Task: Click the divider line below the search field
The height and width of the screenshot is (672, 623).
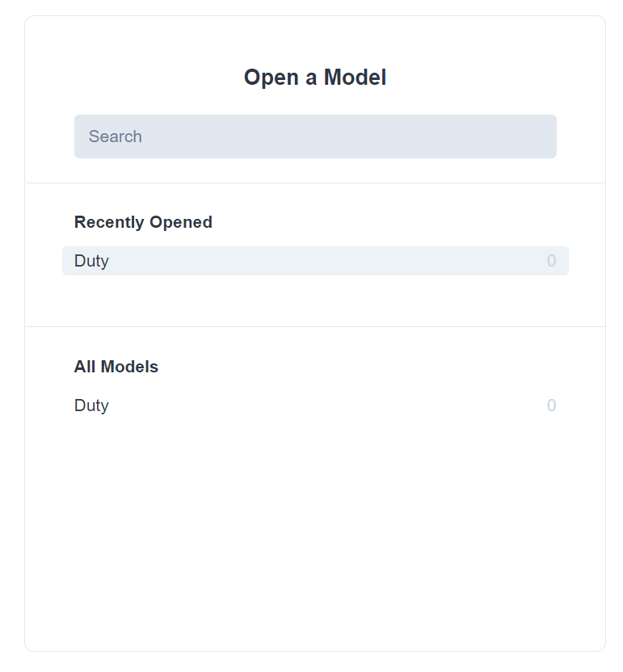Action: [x=315, y=183]
